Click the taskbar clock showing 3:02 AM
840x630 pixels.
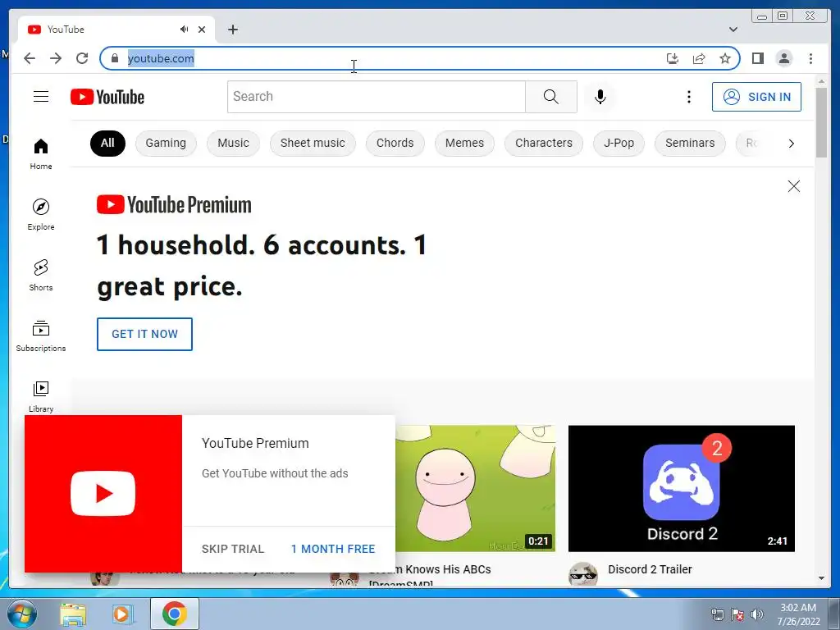tap(798, 614)
